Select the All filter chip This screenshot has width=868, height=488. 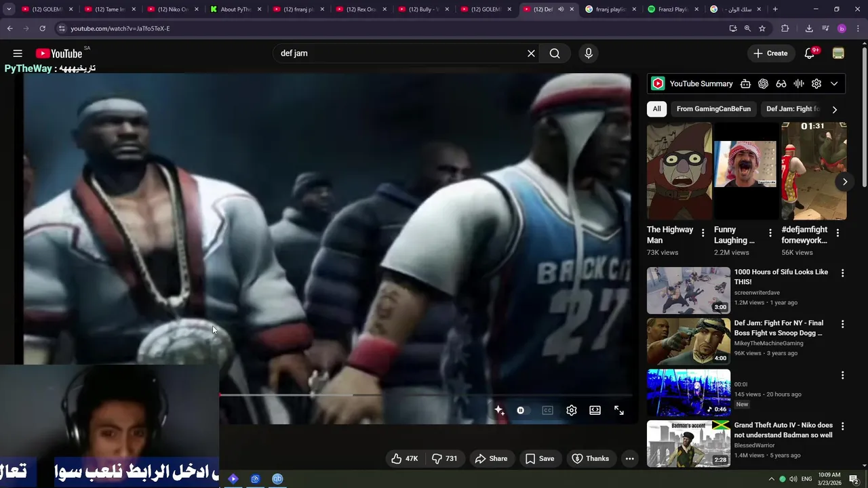click(x=656, y=109)
